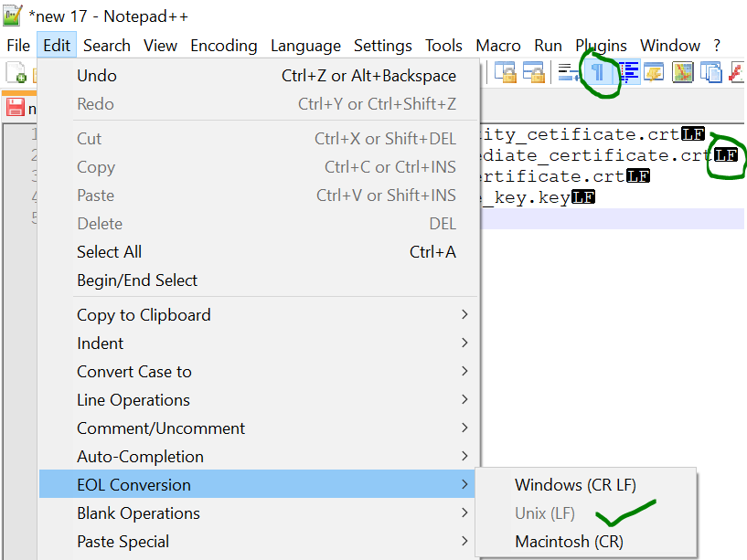Select Macintosh (CR) conversion
Viewport: 747px width, 560px height.
pos(585,542)
